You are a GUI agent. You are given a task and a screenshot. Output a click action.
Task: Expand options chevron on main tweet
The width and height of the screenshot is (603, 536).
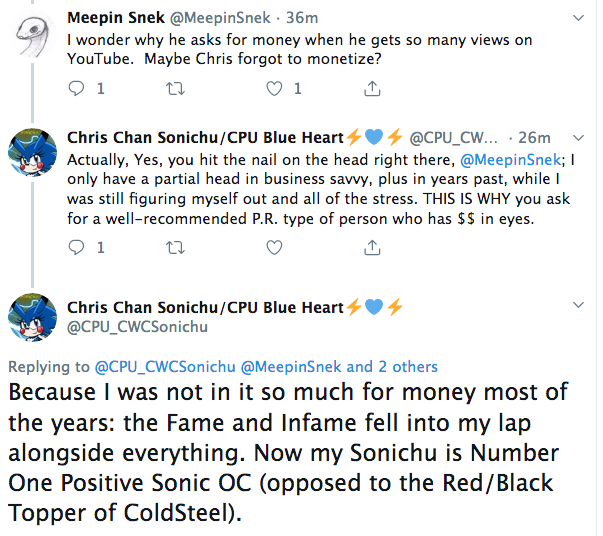[578, 305]
